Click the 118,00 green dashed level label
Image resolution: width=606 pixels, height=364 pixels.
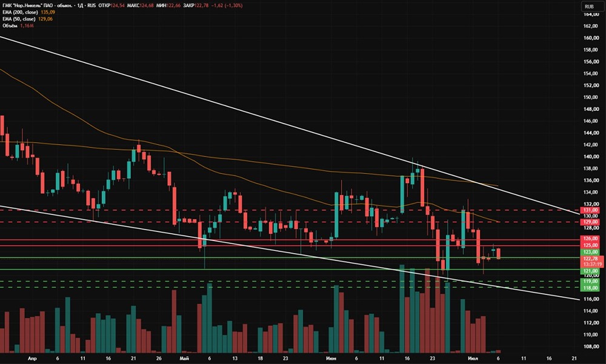click(x=591, y=288)
